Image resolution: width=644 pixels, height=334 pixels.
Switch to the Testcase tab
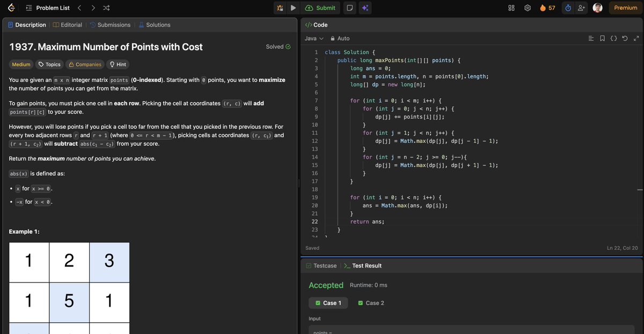[x=321, y=266]
